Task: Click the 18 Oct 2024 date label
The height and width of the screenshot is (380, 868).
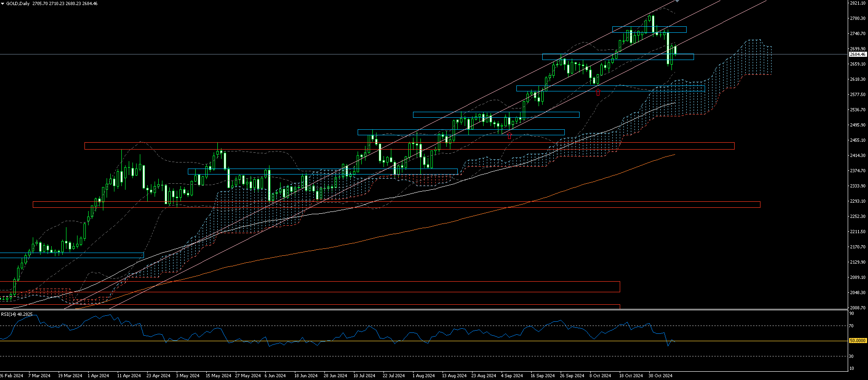Action: (x=631, y=376)
